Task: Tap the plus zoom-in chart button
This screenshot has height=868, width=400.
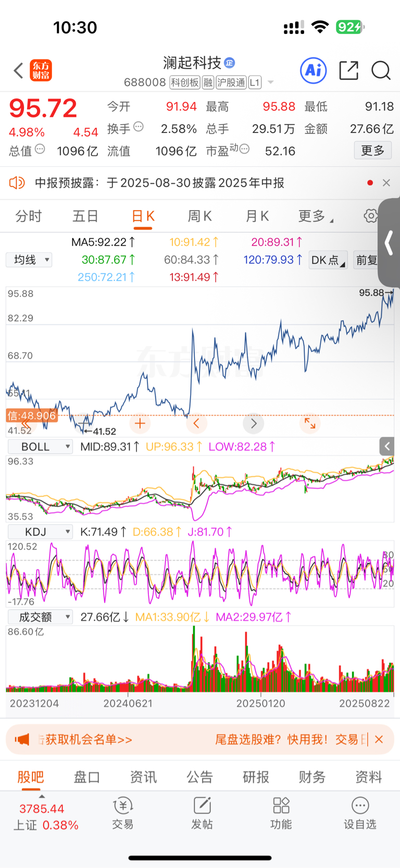Action: pos(140,423)
